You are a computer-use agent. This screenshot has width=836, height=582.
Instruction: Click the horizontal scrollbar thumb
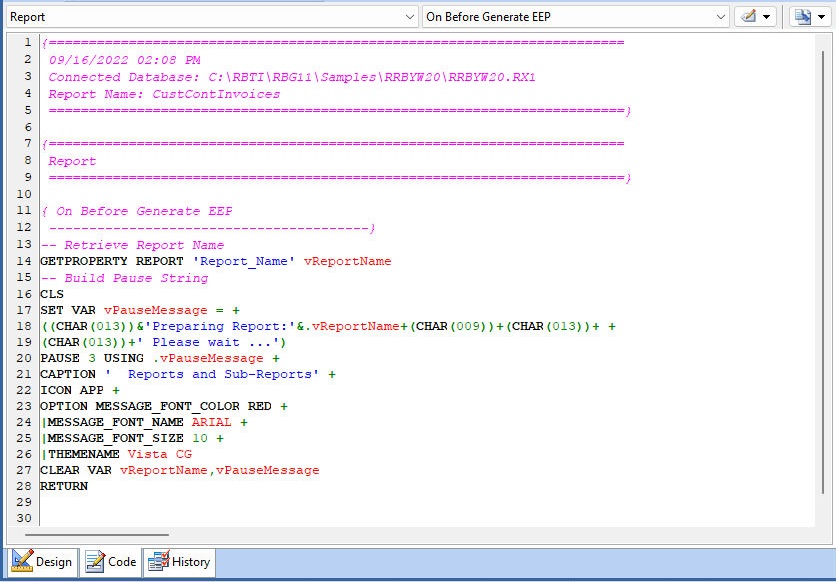[97, 535]
